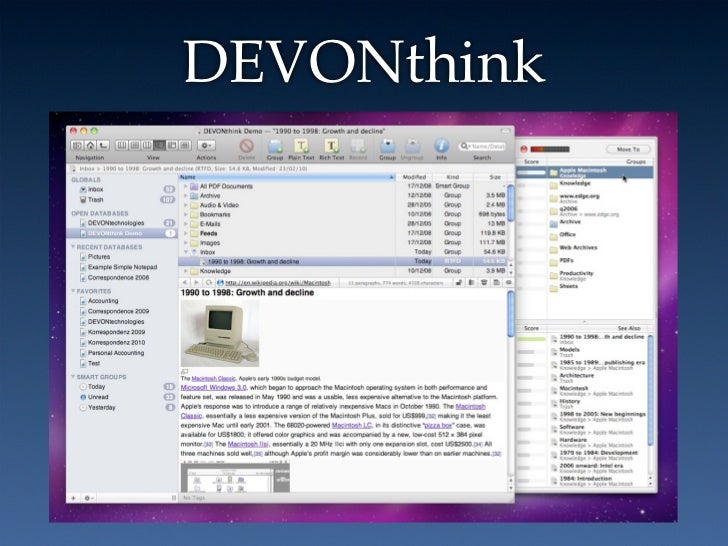Image resolution: width=728 pixels, height=546 pixels.
Task: Click the Macintosh Classic image in document
Action: 220,334
